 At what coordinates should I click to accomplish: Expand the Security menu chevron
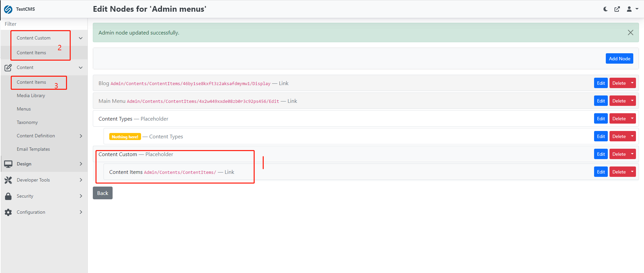click(x=81, y=196)
